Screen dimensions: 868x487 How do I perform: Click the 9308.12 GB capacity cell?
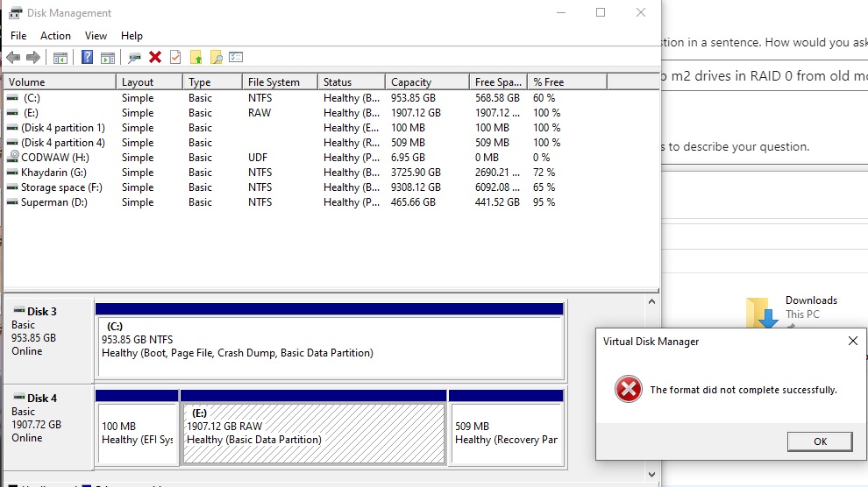coord(416,187)
